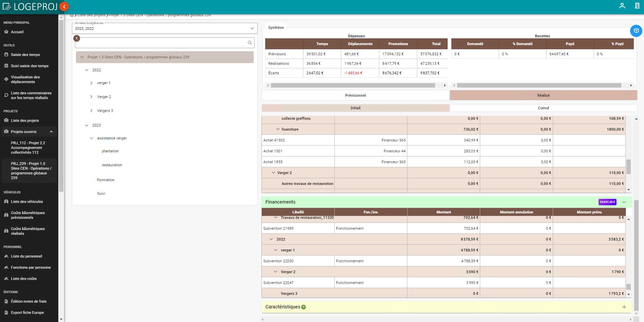The image size is (644, 322).
Task: Collapse the 2023 tree node
Action: [x=86, y=126]
